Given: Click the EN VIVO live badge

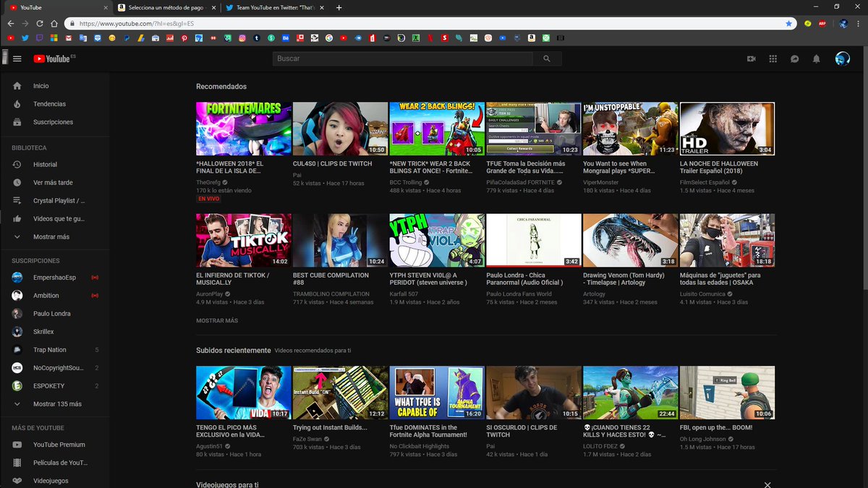Looking at the screenshot, I should point(209,199).
